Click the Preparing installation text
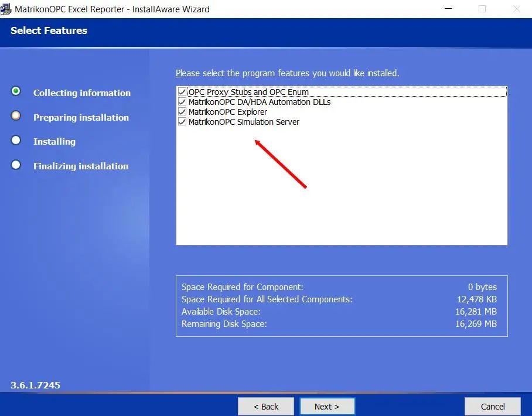Screen dimensions: 532x416 (x=81, y=117)
